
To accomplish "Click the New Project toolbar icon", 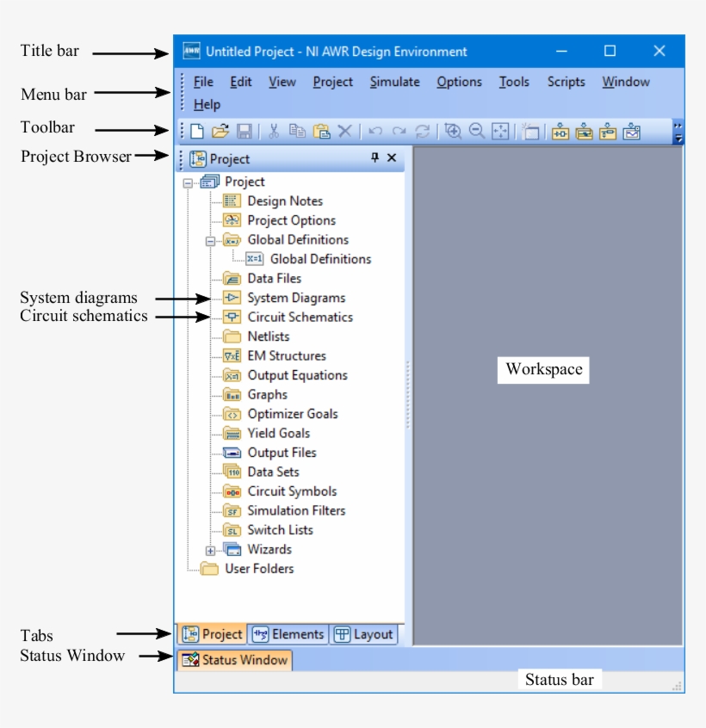I will tap(197, 132).
